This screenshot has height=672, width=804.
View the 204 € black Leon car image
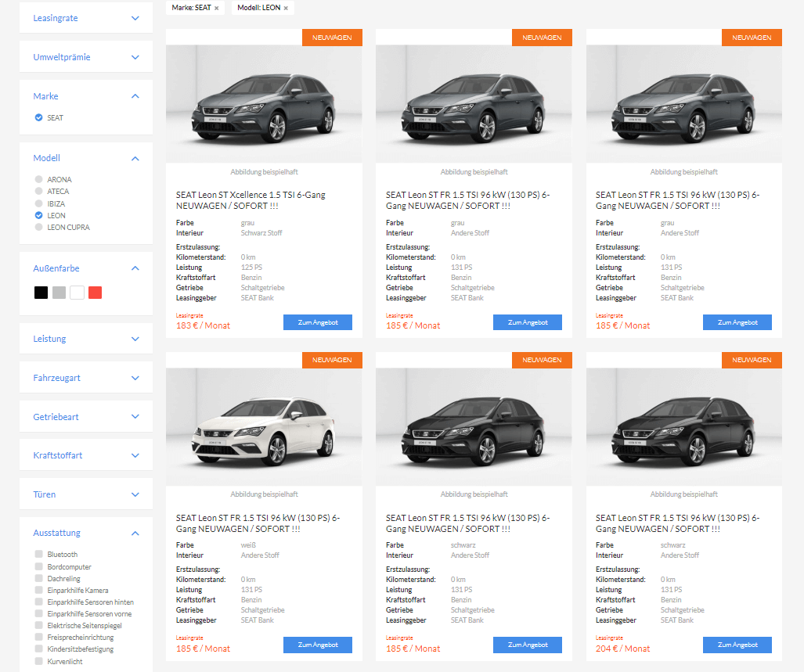pyautogui.click(x=684, y=426)
